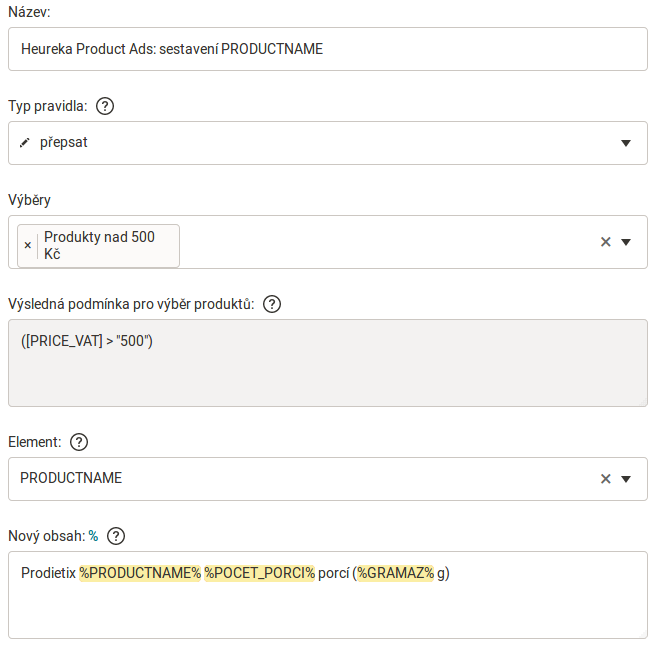Open help icon next to Element
This screenshot has height=647, width=659.
coord(79,442)
